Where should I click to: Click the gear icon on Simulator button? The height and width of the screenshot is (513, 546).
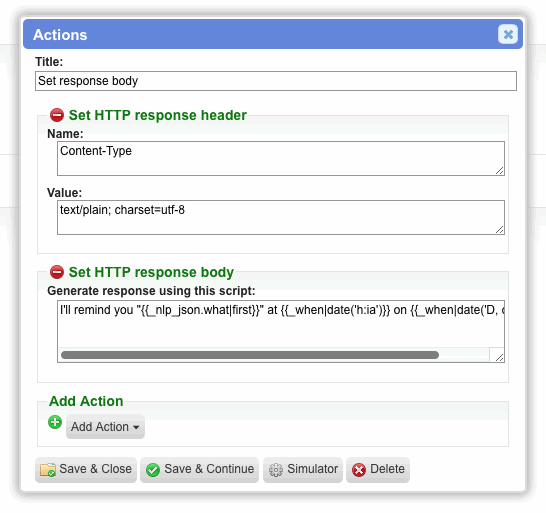276,470
